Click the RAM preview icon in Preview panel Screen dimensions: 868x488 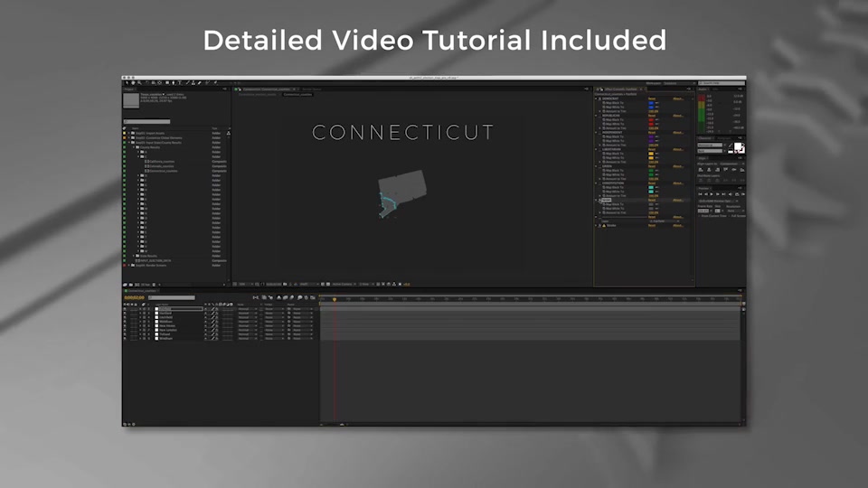(x=743, y=194)
